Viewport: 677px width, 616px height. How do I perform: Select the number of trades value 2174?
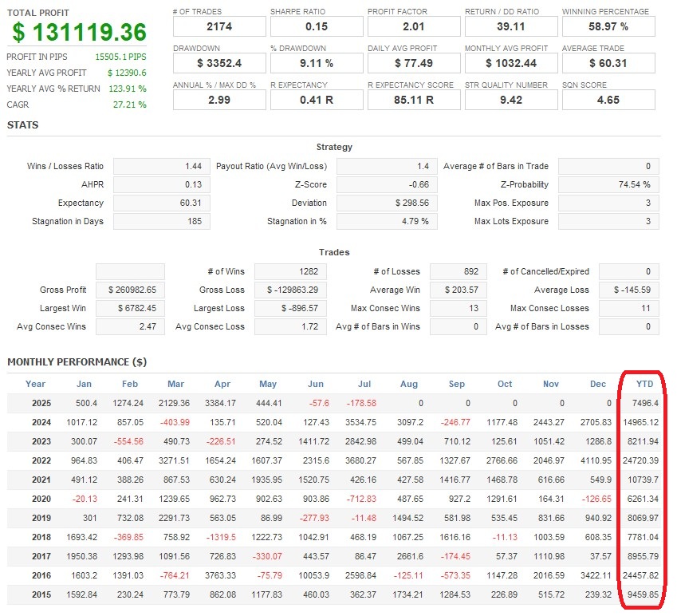click(x=219, y=27)
